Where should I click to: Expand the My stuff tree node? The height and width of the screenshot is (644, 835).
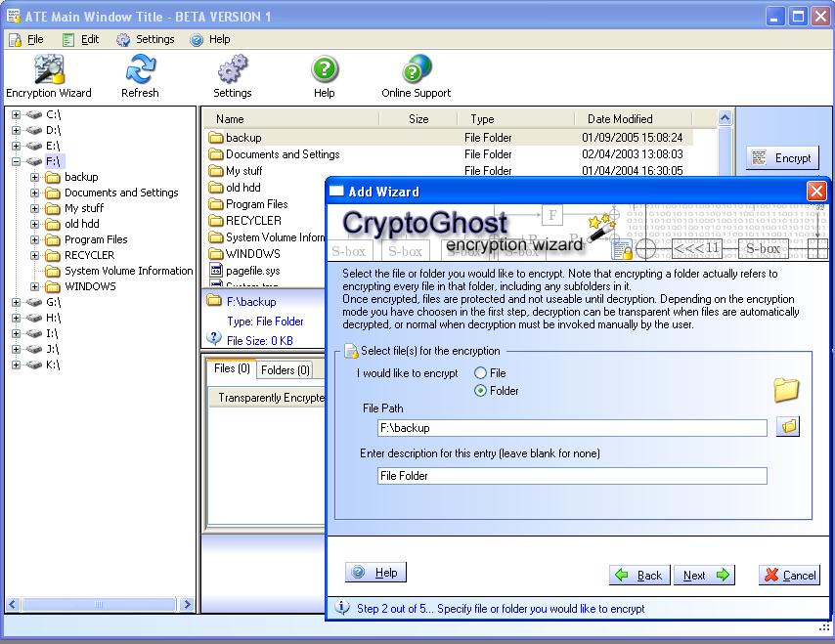pyautogui.click(x=34, y=208)
